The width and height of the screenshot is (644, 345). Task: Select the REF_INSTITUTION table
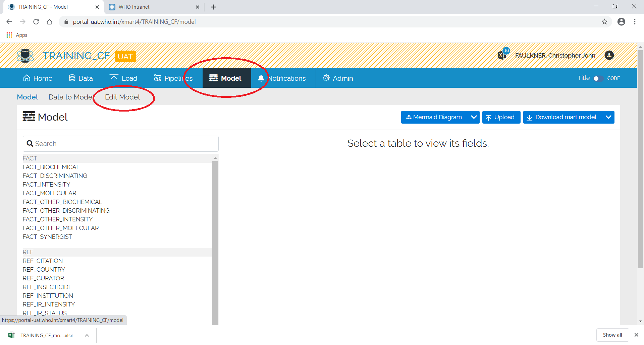coord(48,296)
